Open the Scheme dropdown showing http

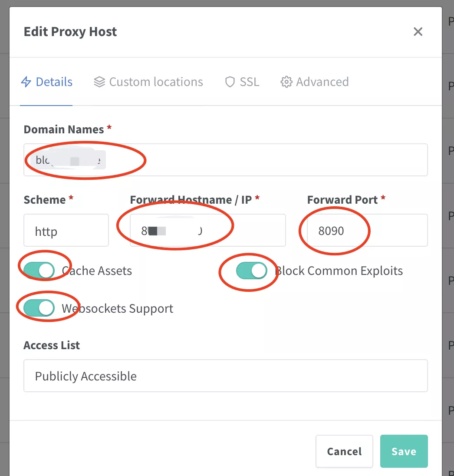click(x=66, y=231)
